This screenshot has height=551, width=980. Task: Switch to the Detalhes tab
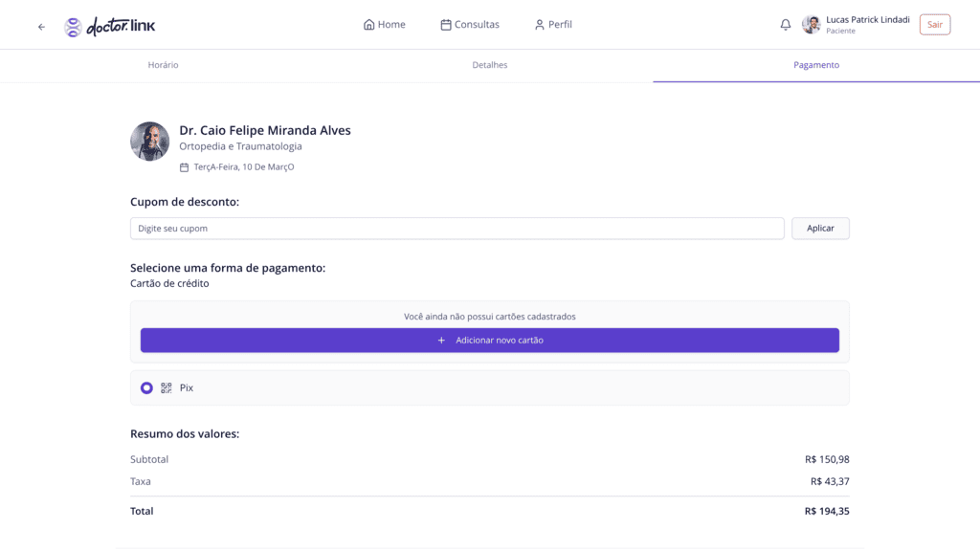490,65
